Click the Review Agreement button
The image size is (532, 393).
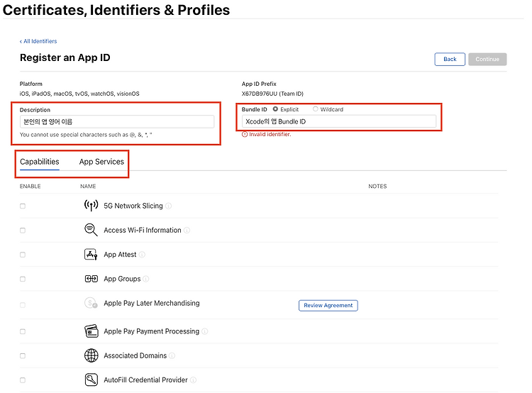pyautogui.click(x=328, y=305)
